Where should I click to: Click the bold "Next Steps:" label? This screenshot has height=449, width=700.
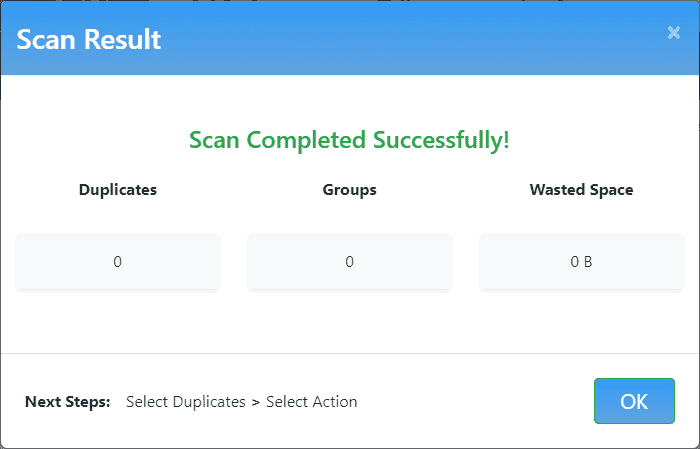(x=68, y=402)
